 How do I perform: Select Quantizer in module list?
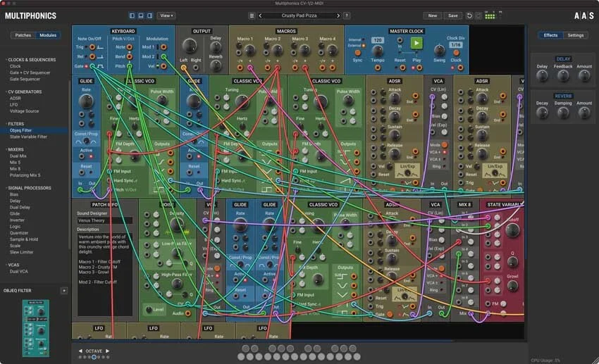[x=19, y=233]
